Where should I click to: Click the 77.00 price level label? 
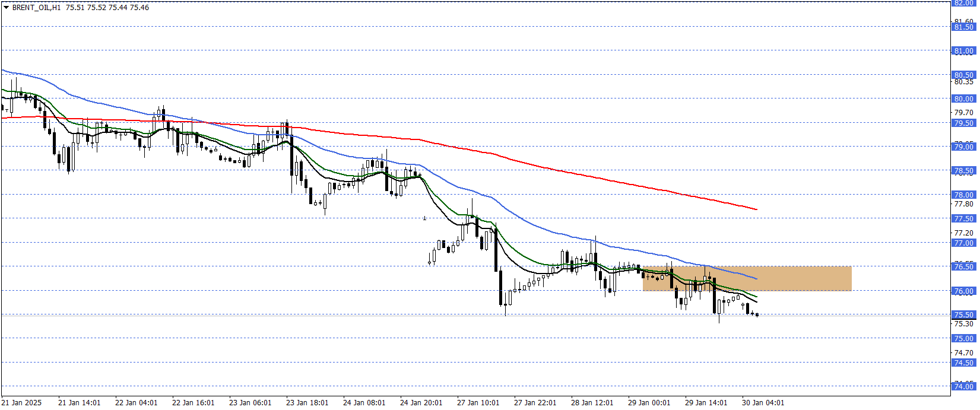[963, 243]
